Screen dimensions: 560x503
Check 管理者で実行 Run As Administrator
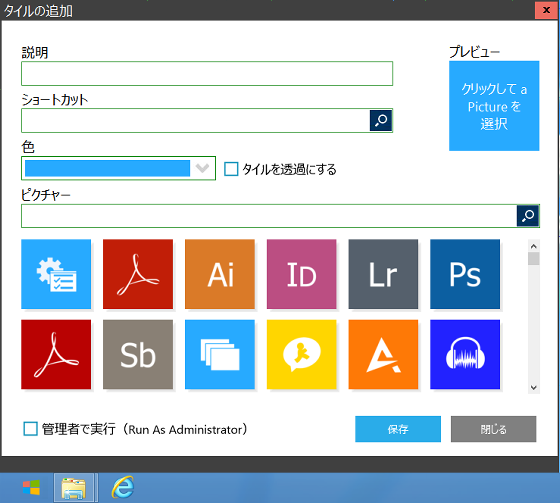[x=30, y=429]
